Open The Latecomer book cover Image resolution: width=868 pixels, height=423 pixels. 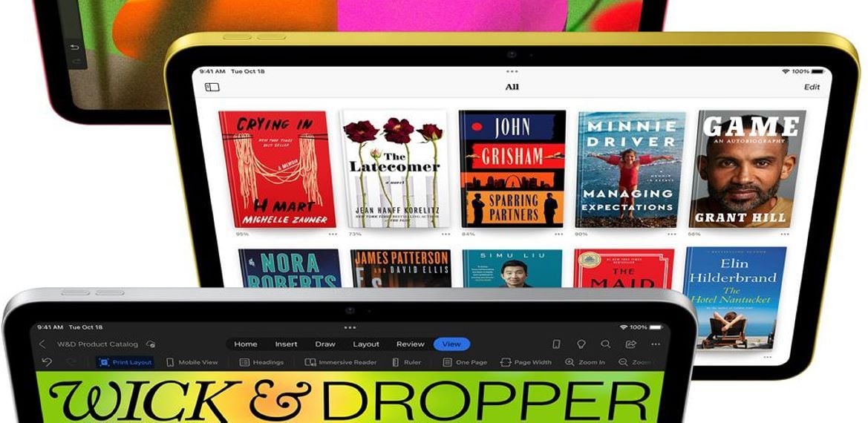point(394,168)
